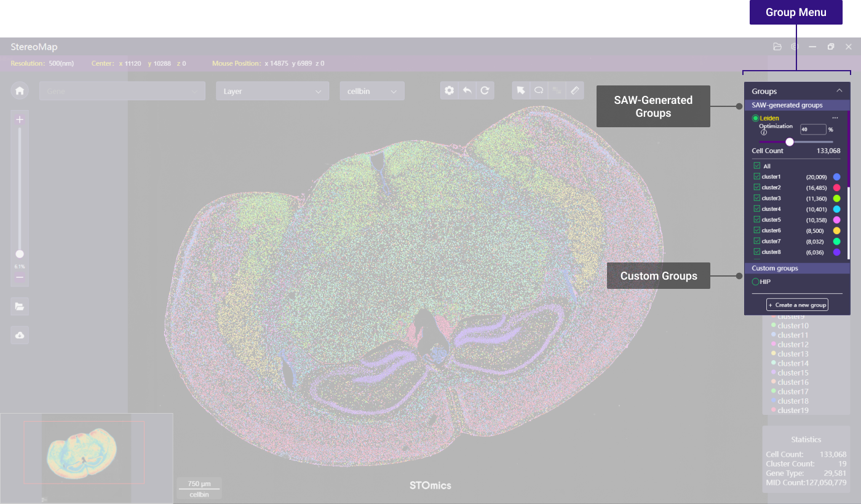
Task: Open the Leiden three-dot options menu
Action: pos(835,118)
